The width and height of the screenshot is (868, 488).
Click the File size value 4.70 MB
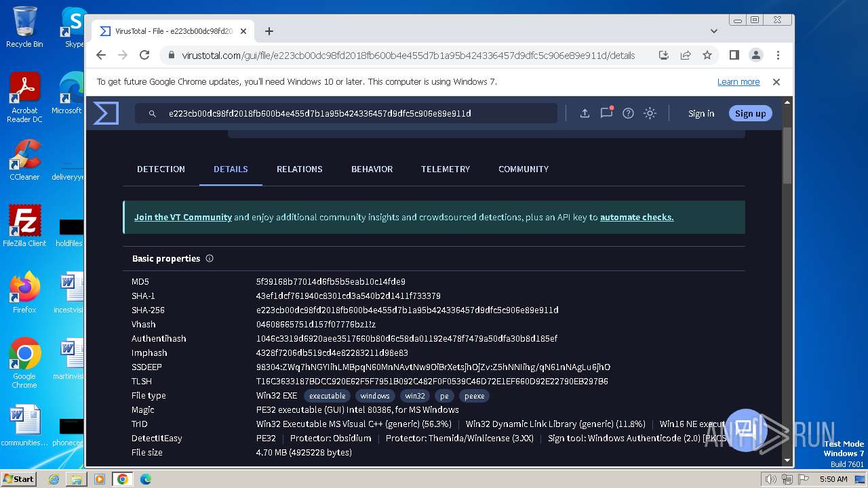click(304, 453)
